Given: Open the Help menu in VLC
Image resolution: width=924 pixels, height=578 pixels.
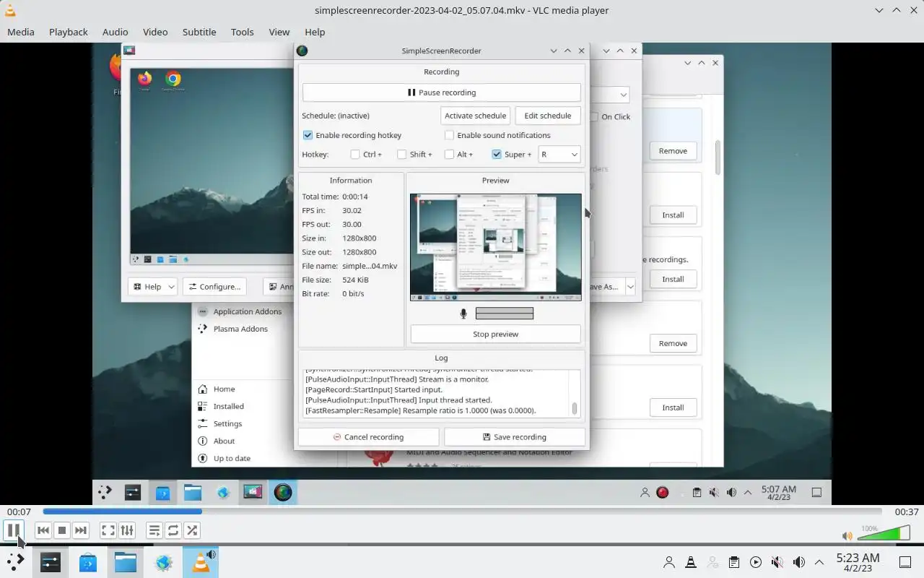Looking at the screenshot, I should coord(315,32).
